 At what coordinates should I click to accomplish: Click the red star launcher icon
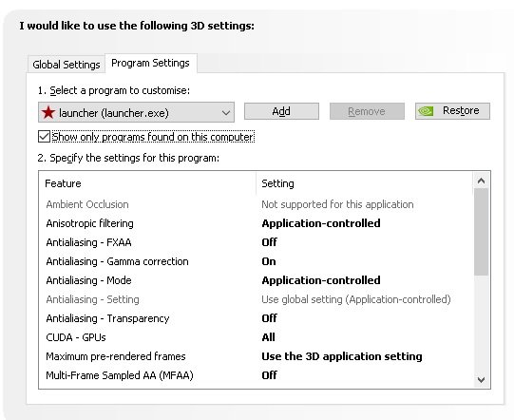click(48, 112)
